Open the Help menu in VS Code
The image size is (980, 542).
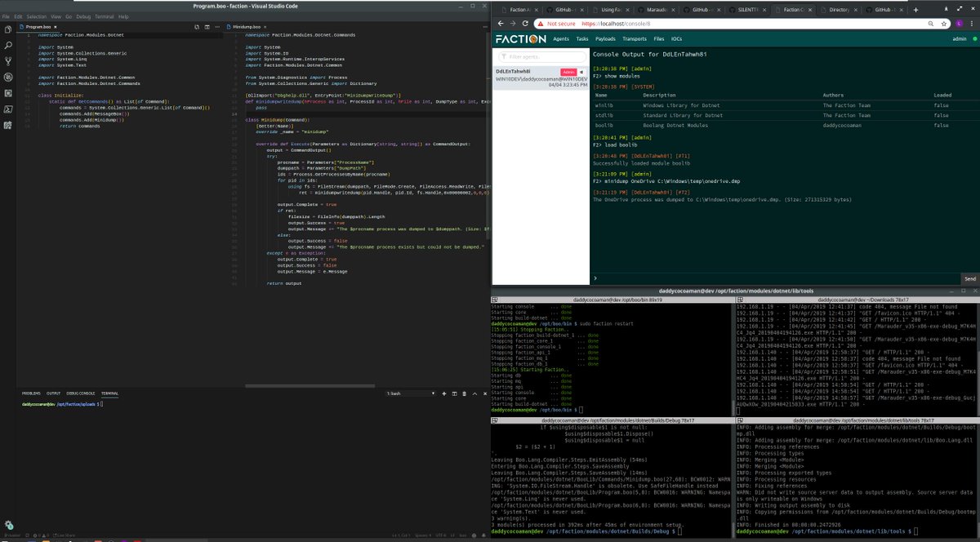pos(123,16)
